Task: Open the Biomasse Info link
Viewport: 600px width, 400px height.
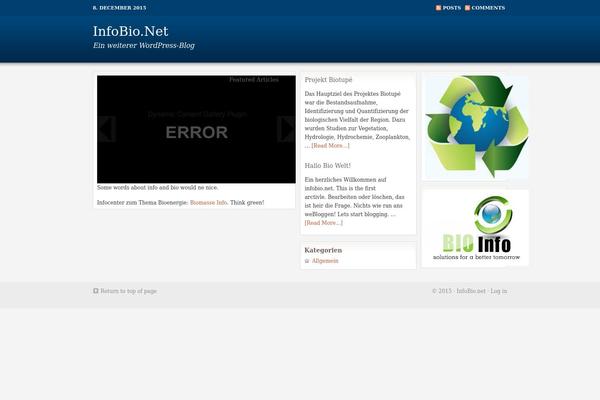Action: (209, 202)
